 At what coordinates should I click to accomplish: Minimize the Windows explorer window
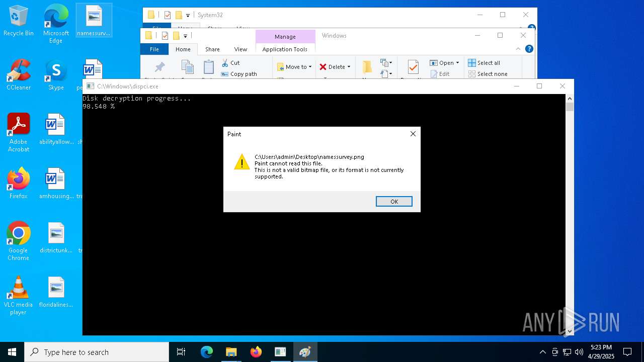pos(477,35)
